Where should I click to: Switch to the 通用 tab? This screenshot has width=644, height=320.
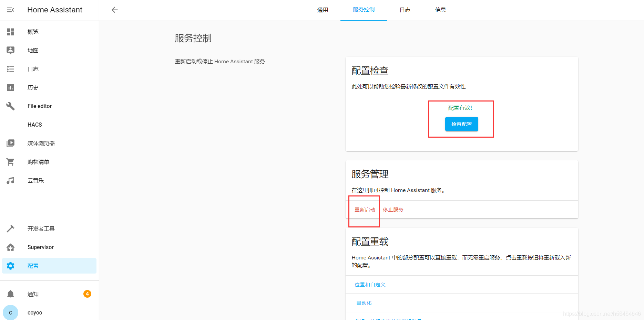pyautogui.click(x=323, y=10)
